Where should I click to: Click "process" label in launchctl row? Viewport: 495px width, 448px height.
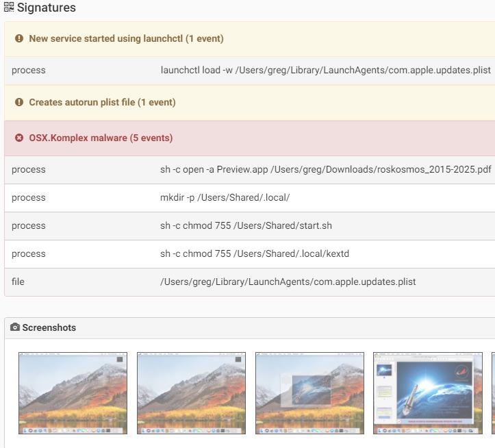coord(28,70)
